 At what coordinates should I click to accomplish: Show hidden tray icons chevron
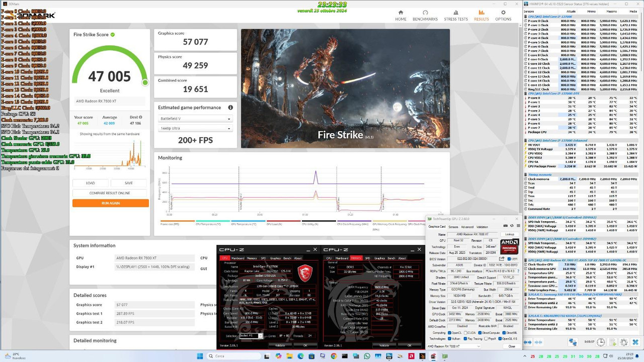click(525, 356)
